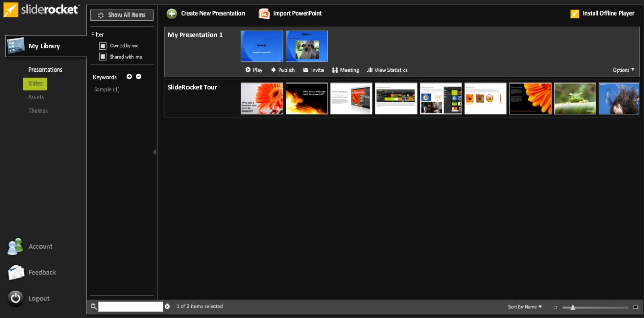Open fourth SlideRocket Tour slide thumbnail
This screenshot has width=644, height=318.
396,99
